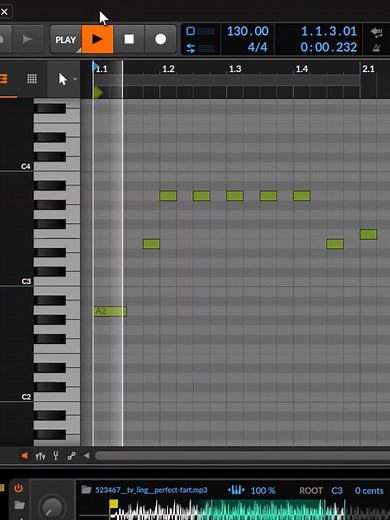Viewport: 390px width, 520px height.
Task: Open the browse folder icon beside the sample name
Action: pos(86,490)
